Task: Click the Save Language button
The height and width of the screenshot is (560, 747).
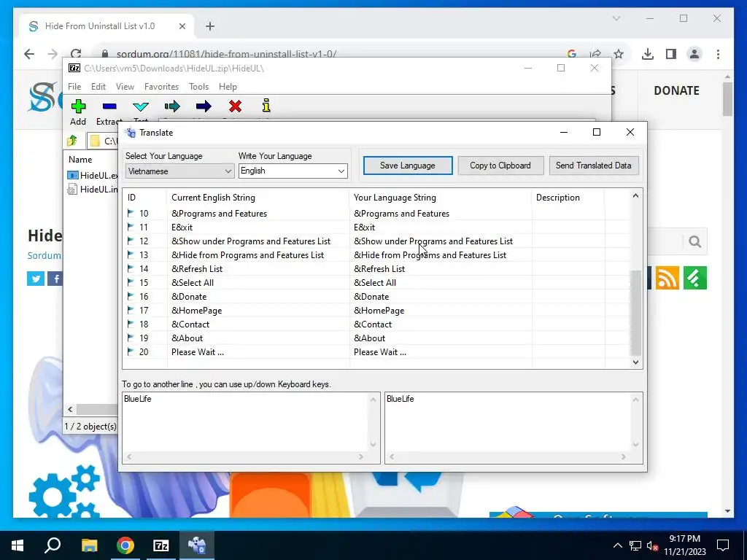Action: tap(408, 166)
